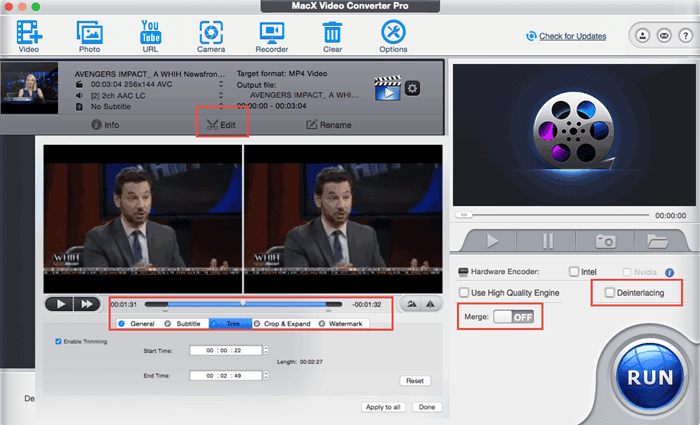700x425 pixels.
Task: Select the Crop & Expand tab
Action: coord(283,324)
